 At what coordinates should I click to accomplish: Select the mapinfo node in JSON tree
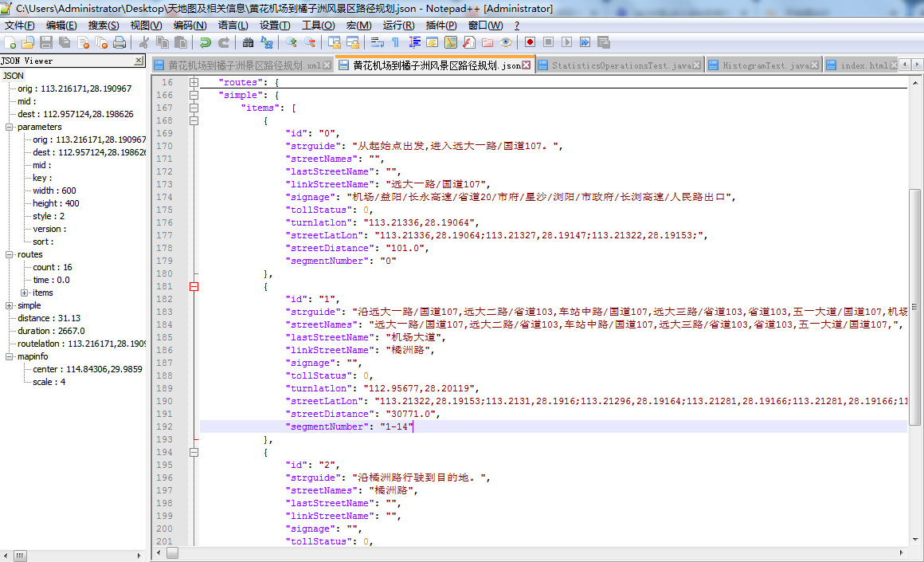[33, 356]
